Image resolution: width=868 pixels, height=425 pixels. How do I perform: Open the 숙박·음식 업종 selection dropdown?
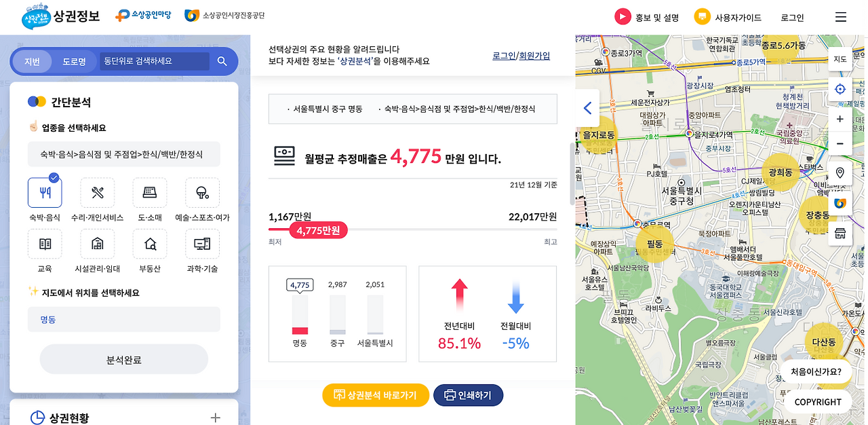[x=123, y=154]
